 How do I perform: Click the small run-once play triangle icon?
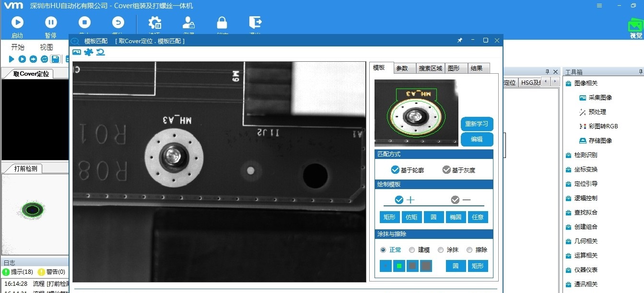12,59
